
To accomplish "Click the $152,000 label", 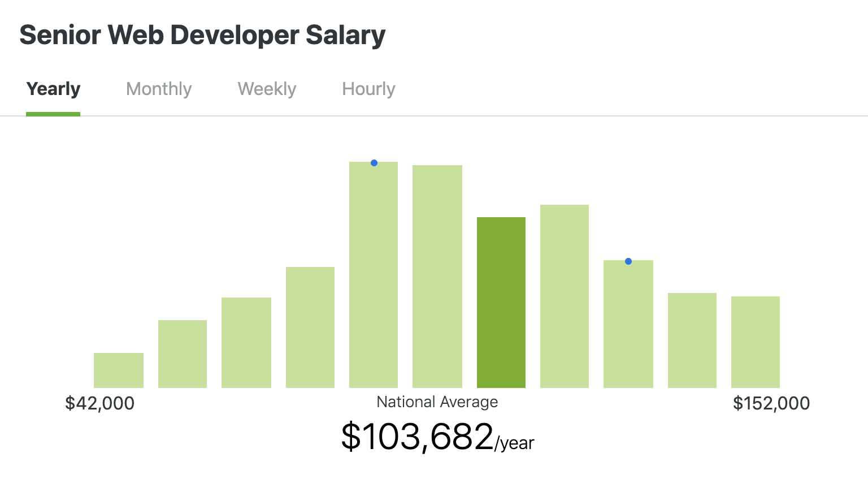I will pyautogui.click(x=772, y=403).
